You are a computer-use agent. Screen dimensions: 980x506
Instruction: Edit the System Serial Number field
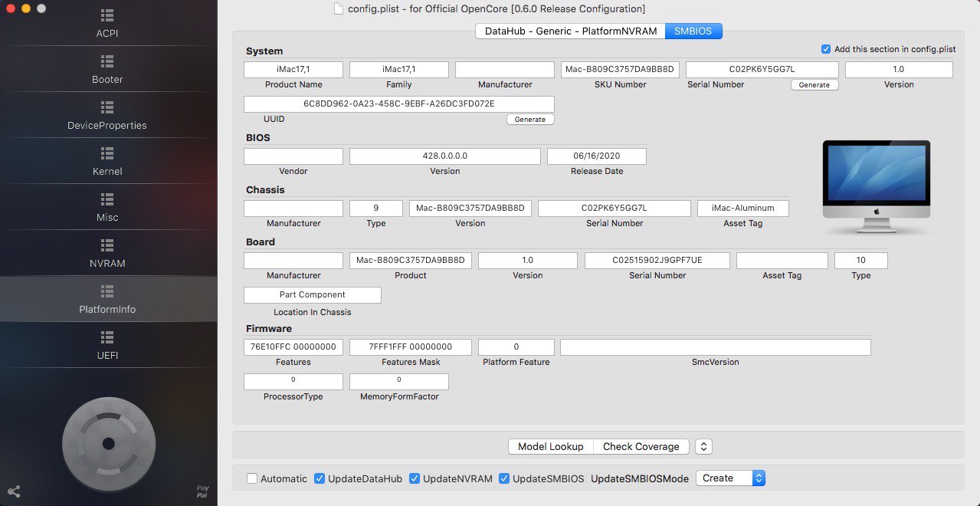(762, 70)
